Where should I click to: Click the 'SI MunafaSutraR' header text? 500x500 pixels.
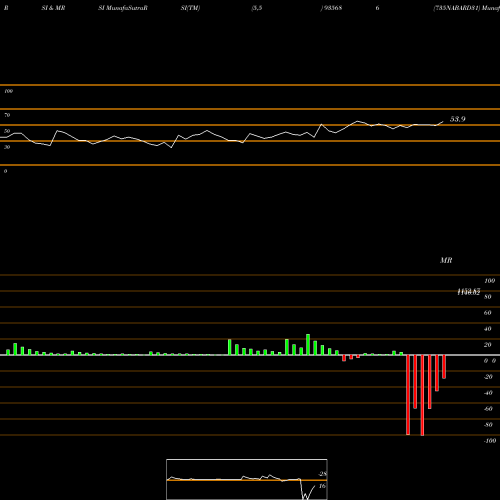123,8
